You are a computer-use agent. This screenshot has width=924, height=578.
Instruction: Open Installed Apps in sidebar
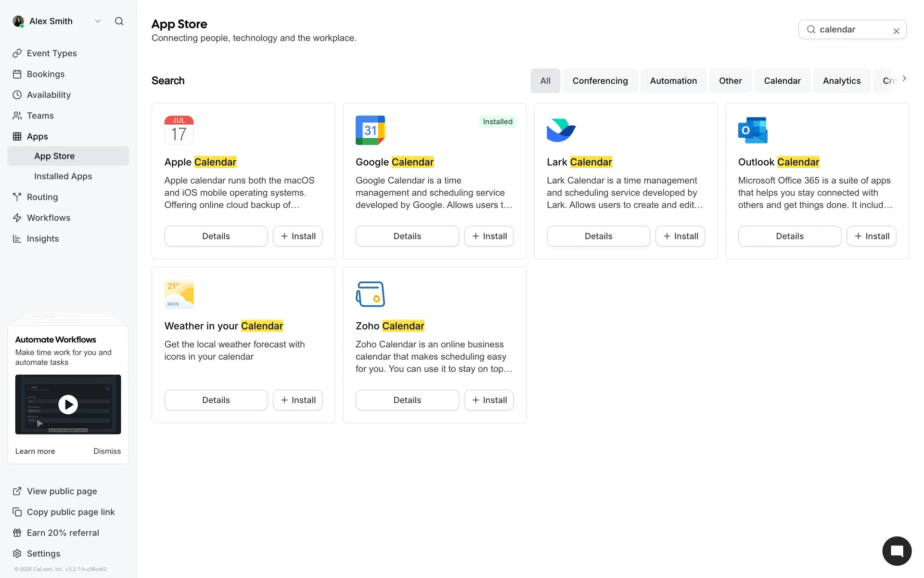[x=63, y=176]
